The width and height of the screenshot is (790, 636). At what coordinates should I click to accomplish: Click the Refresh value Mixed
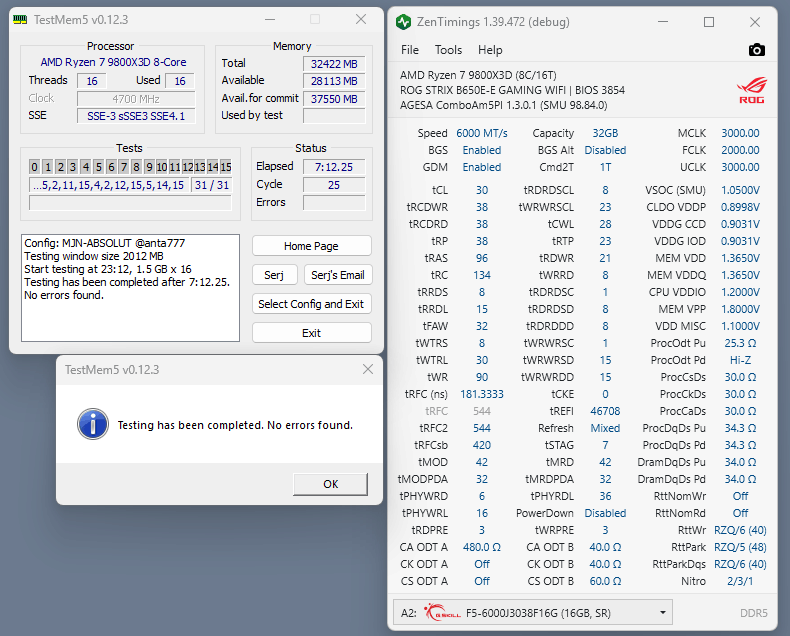[x=605, y=428]
